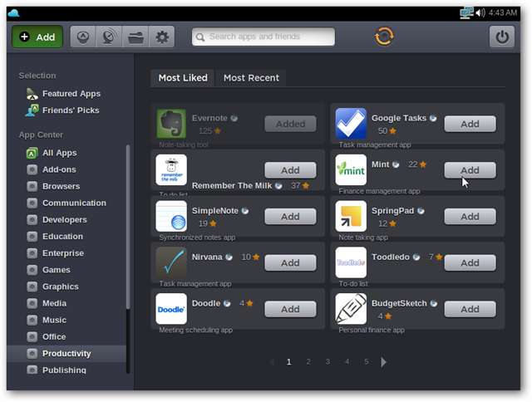Screen dimensions: 532x402
Task: Go to next page arrow
Action: coord(383,362)
